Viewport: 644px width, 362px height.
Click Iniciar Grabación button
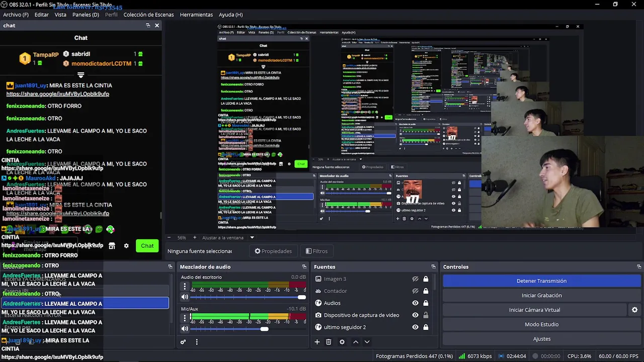(541, 296)
